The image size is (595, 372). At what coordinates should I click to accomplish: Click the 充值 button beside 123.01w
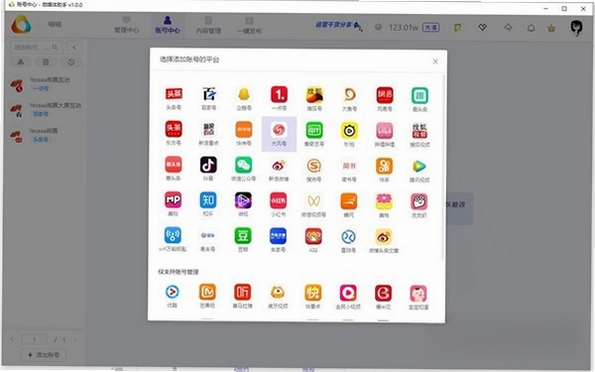tap(431, 27)
